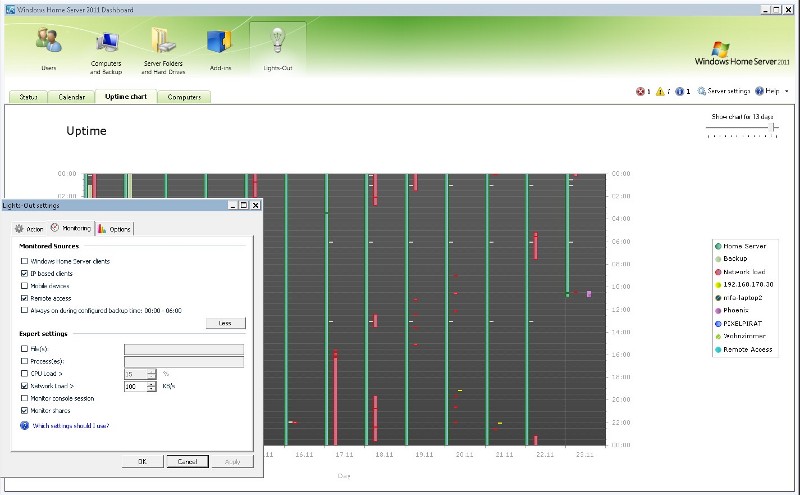Switch to the Computers tab
The height and width of the screenshot is (495, 800).
click(x=184, y=97)
